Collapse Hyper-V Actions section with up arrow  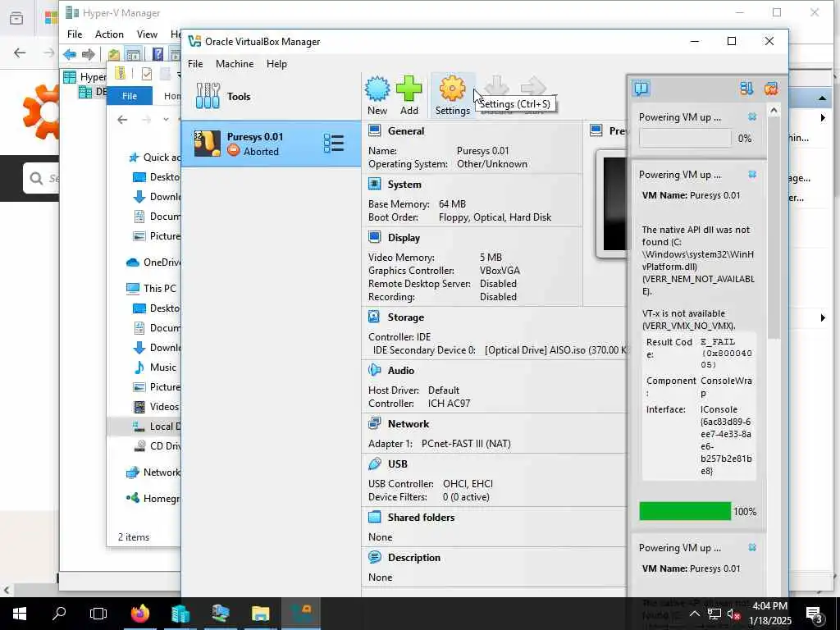click(822, 98)
